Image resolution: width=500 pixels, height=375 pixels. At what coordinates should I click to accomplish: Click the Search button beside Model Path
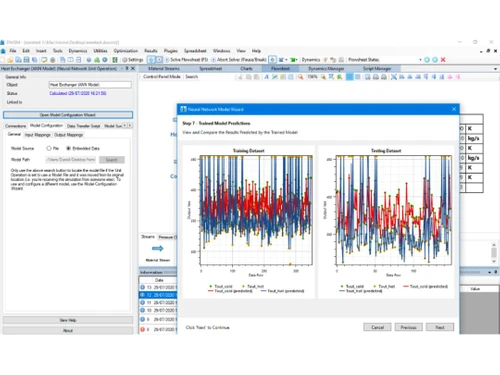(112, 160)
